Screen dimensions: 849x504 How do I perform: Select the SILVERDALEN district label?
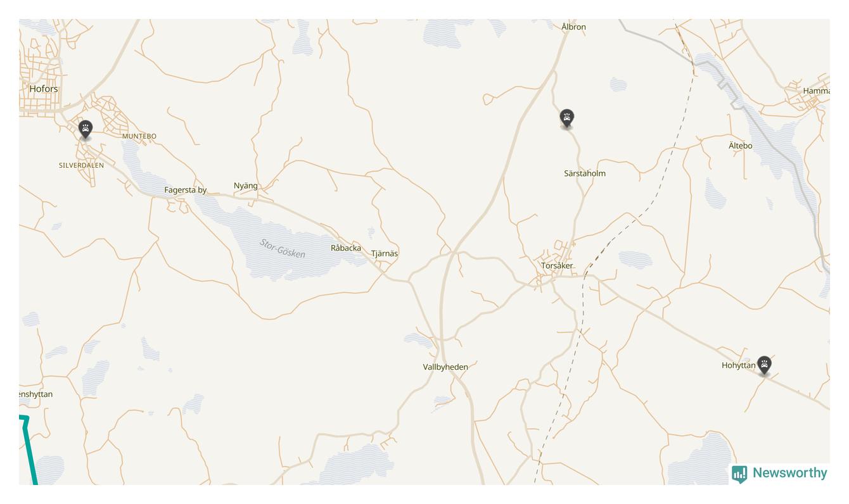click(x=81, y=165)
